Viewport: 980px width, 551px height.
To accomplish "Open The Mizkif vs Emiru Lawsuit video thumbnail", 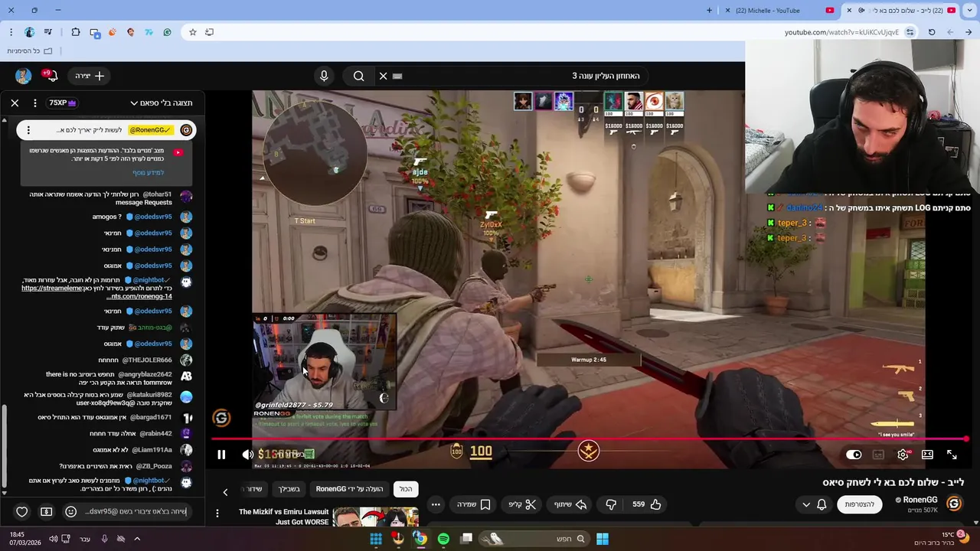I will (376, 517).
